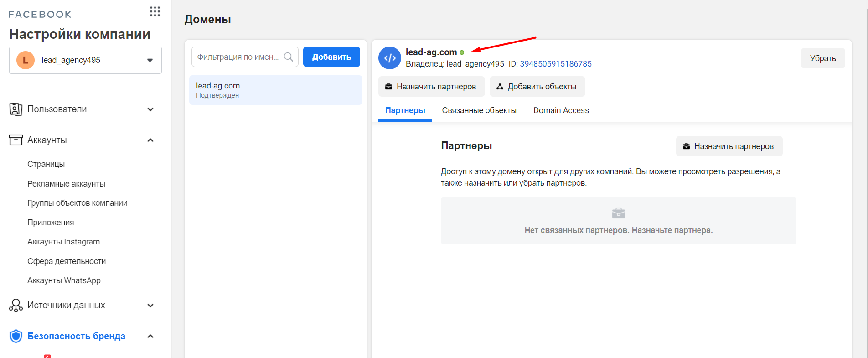Switch to the Партнеры tab

click(405, 110)
